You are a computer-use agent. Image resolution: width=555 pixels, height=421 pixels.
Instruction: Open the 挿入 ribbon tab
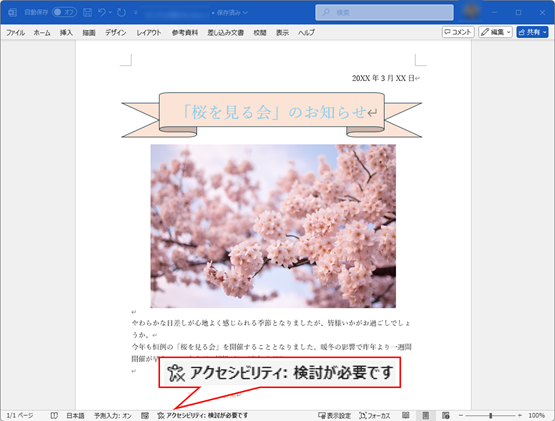point(66,33)
